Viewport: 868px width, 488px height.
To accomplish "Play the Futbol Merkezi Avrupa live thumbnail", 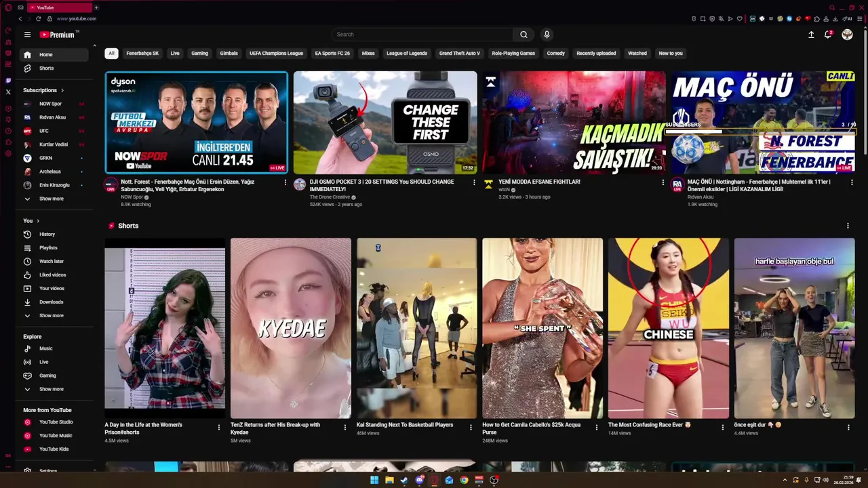I will tap(197, 123).
